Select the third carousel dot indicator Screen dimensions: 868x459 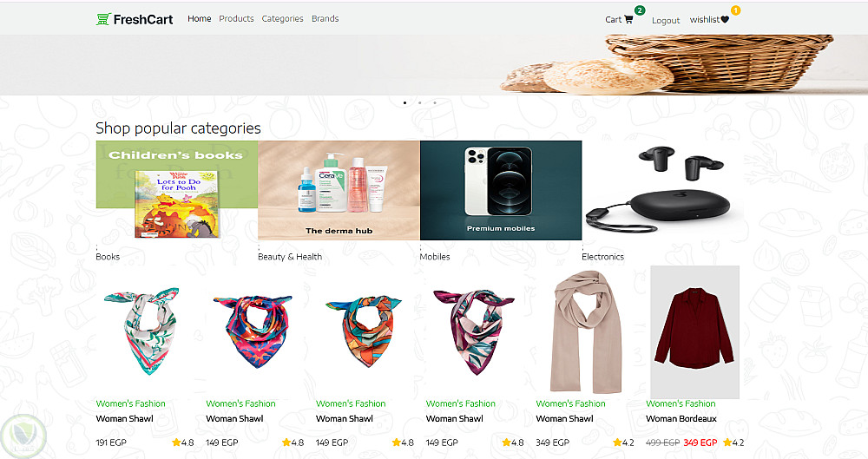point(435,103)
